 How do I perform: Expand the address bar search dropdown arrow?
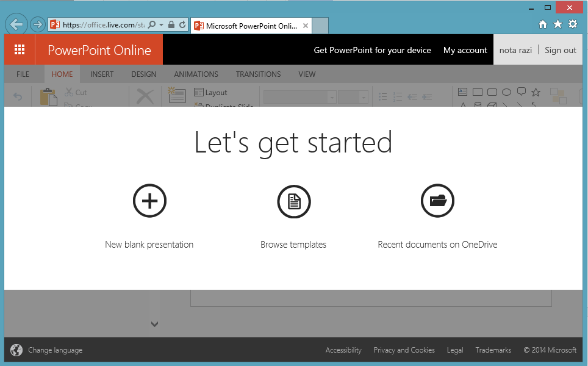coord(161,25)
